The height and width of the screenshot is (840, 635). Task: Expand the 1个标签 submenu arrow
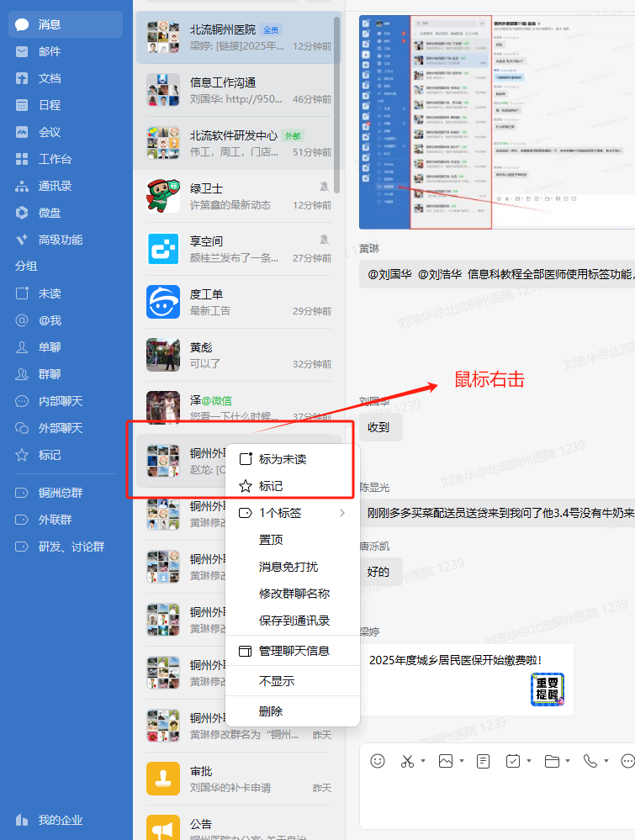(342, 513)
